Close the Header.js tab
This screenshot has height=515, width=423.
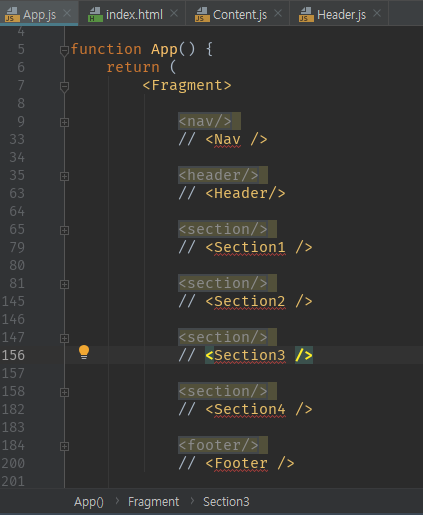[x=377, y=13]
